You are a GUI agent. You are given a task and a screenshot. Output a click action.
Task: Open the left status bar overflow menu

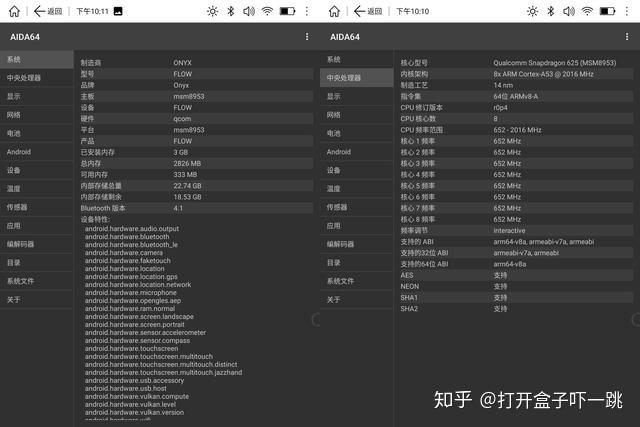point(307,11)
